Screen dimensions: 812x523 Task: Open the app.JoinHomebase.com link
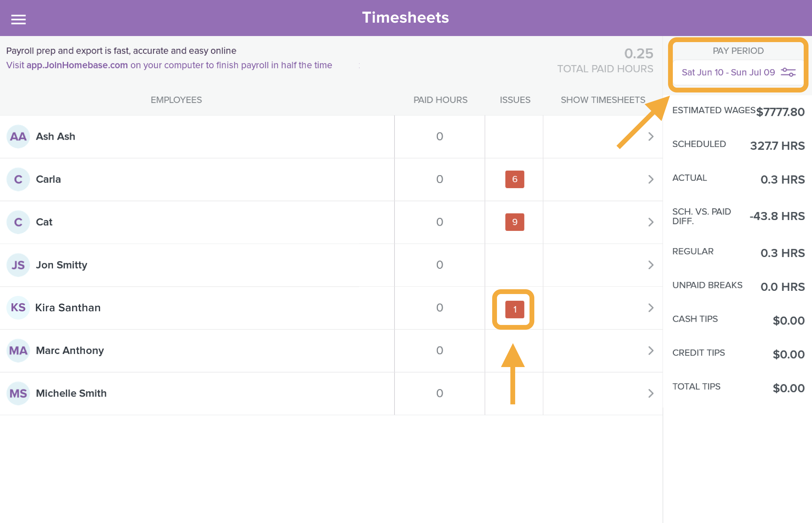pos(77,65)
